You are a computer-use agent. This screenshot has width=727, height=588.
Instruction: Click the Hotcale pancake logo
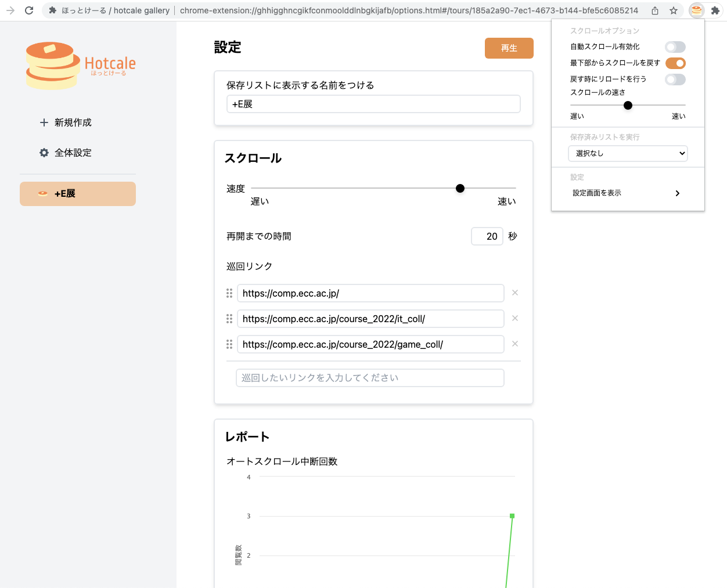[x=80, y=65]
